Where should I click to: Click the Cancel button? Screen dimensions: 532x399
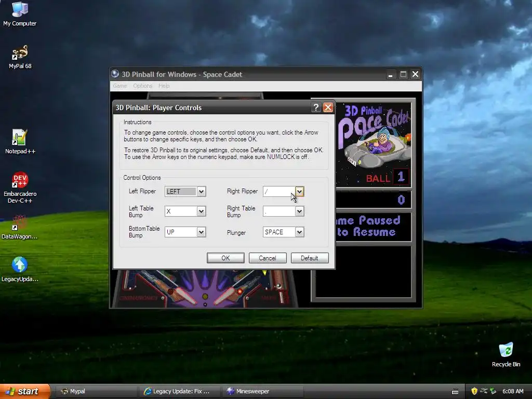268,258
